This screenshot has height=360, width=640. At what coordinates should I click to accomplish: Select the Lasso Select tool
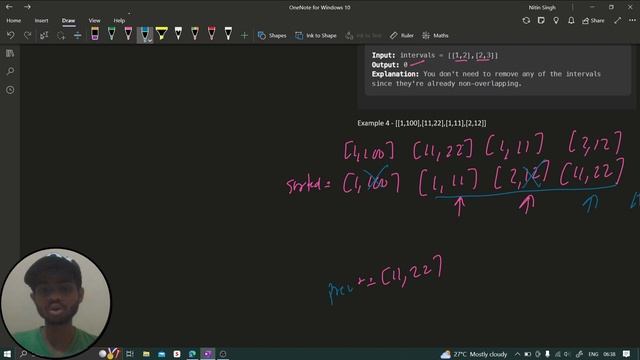pyautogui.click(x=61, y=36)
